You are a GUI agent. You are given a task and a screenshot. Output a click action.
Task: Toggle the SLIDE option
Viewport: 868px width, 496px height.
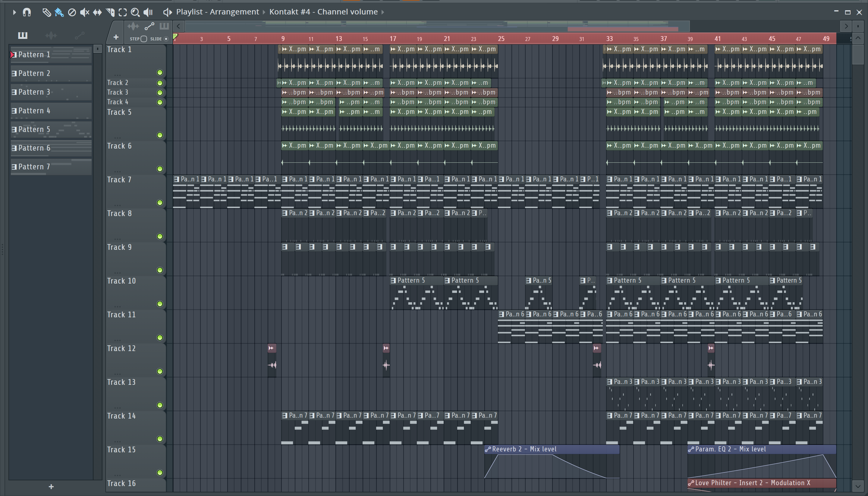[x=166, y=39]
